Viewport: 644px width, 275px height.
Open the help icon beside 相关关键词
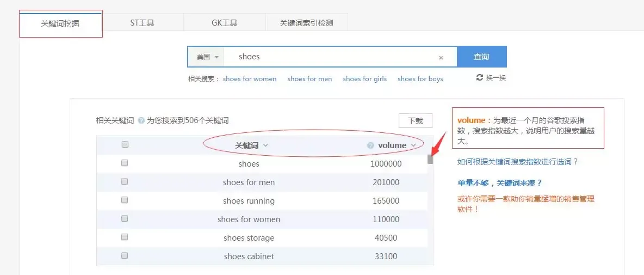(x=141, y=121)
